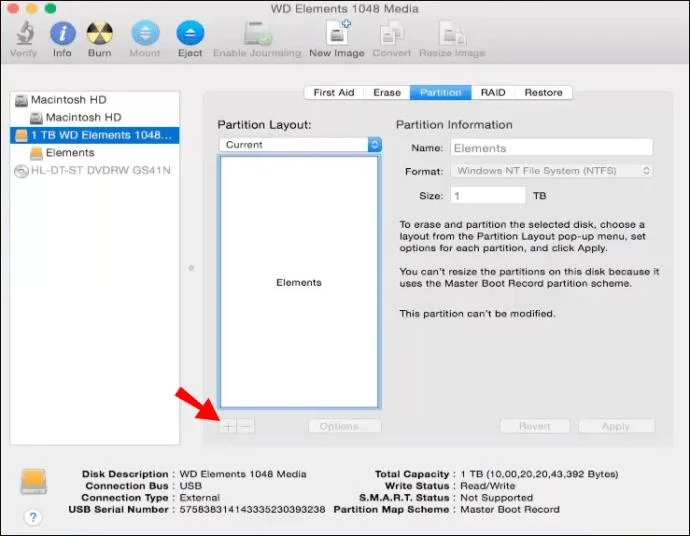Screen dimensions: 690x536
Task: Select 1 TB WD Elements 1048 disk
Action: [95, 135]
